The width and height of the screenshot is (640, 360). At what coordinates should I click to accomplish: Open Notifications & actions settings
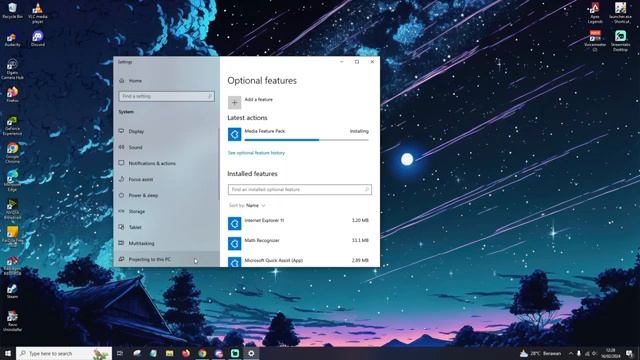coord(167,163)
